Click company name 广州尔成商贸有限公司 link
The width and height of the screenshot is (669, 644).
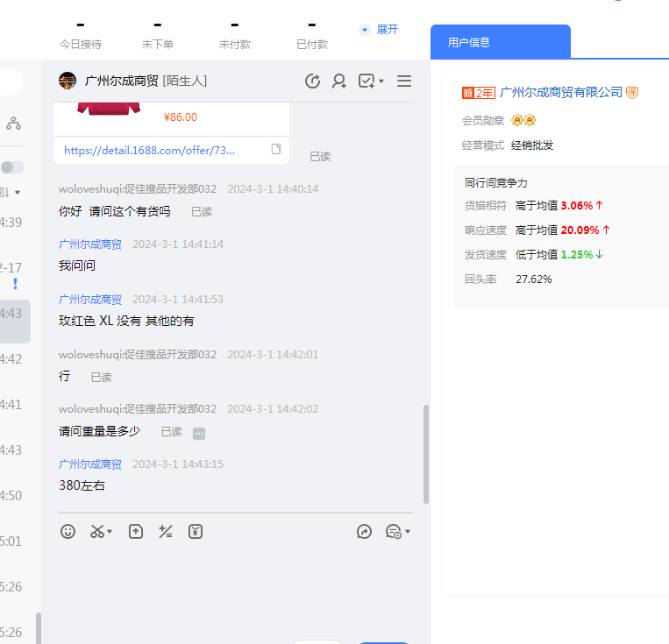coord(560,92)
